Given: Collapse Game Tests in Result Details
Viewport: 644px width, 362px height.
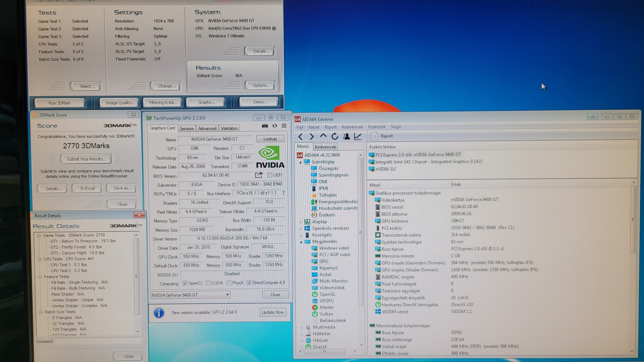Looking at the screenshot, I should click(39, 235).
